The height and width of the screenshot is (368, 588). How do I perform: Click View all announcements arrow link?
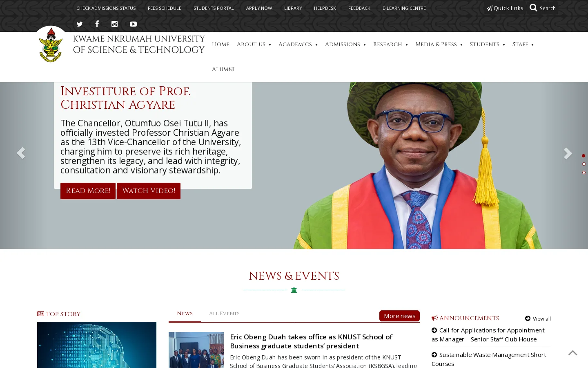[x=538, y=319]
